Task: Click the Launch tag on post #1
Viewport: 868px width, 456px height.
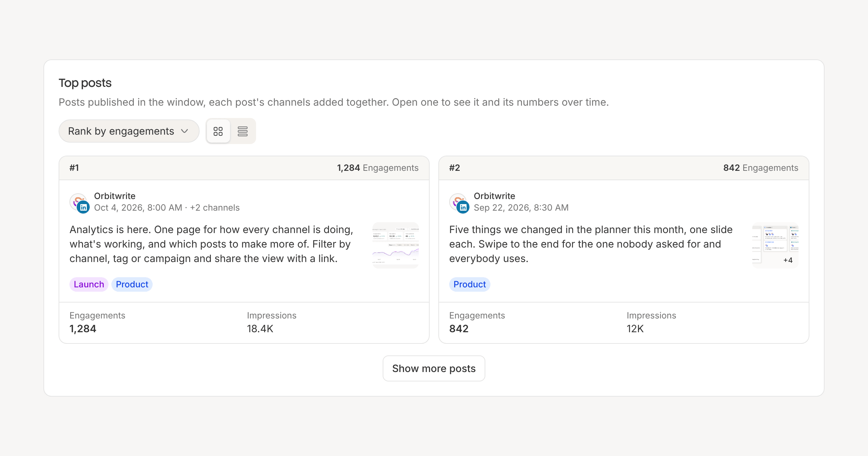Action: 89,284
